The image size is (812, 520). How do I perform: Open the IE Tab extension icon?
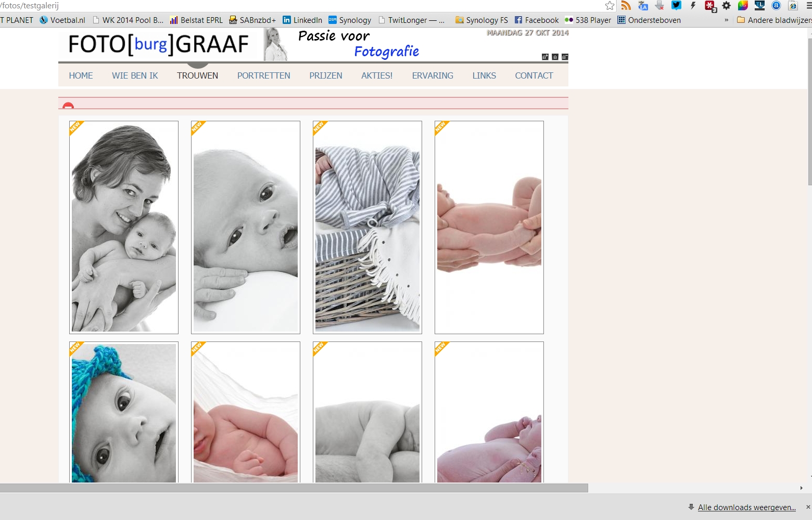coord(793,6)
